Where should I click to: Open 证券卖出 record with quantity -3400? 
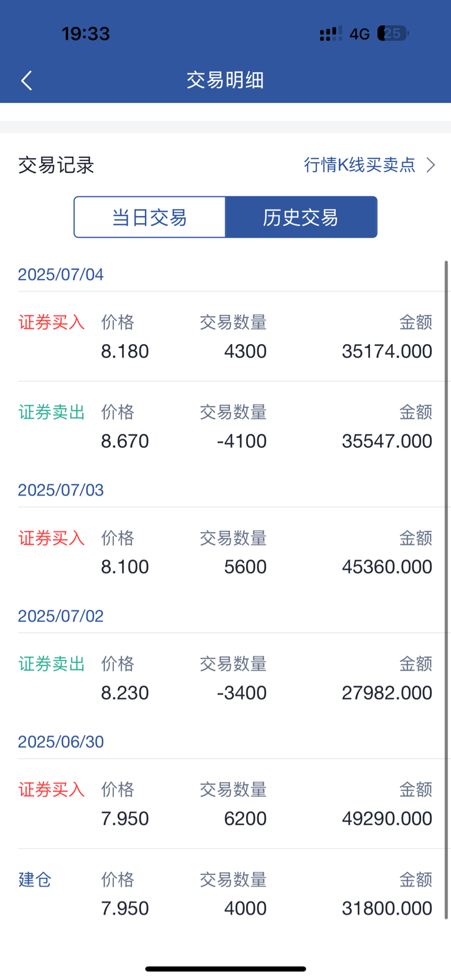[225, 678]
